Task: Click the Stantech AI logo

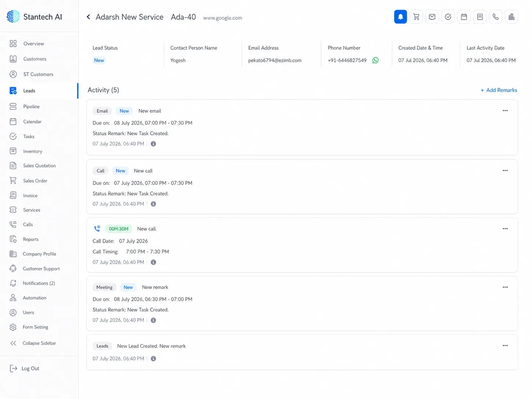Action: [x=34, y=17]
